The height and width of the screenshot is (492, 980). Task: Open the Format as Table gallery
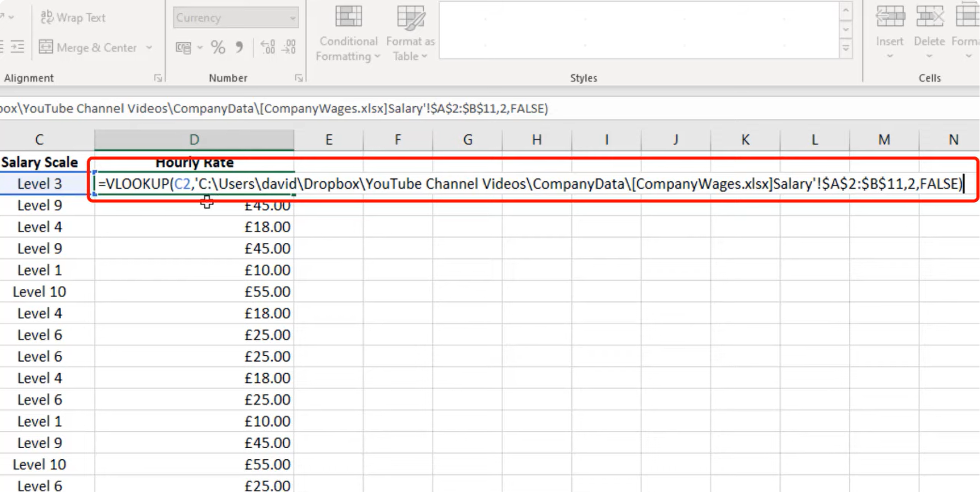[x=410, y=33]
